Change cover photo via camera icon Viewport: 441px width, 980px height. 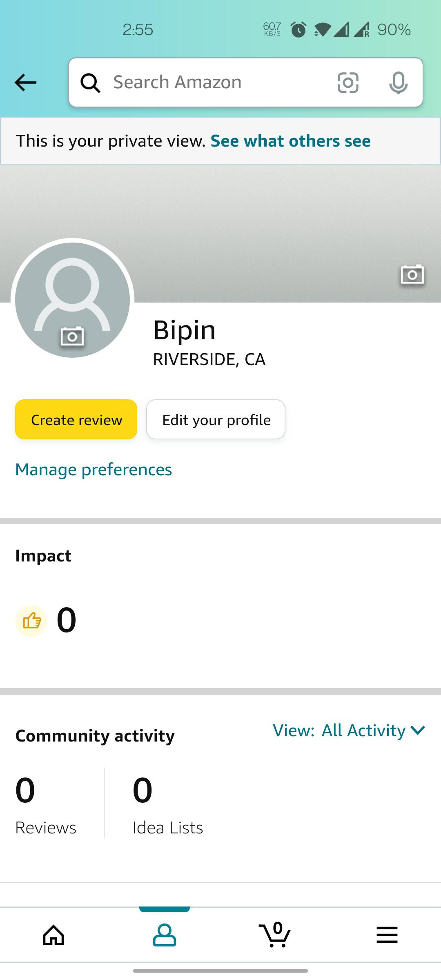click(412, 275)
